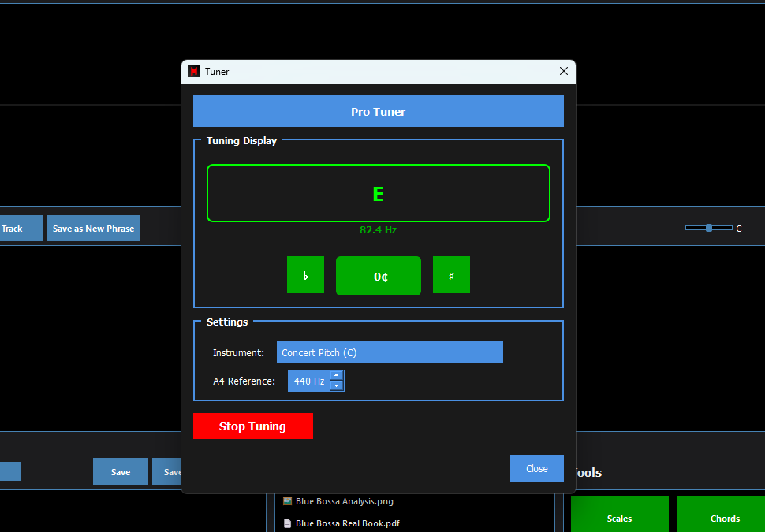Select the Blue Bossa Real Book.pdf file icon
The height and width of the screenshot is (532, 765).
pos(288,523)
